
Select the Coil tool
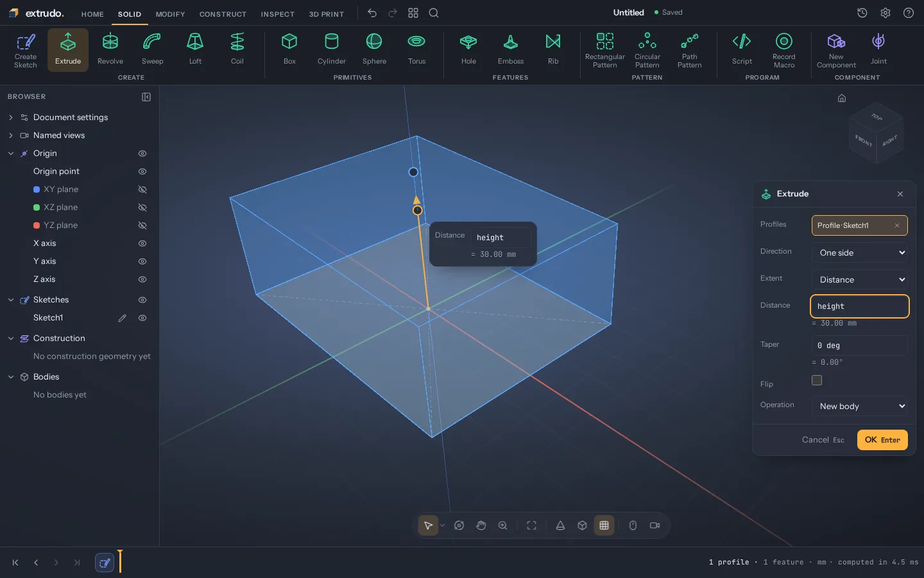(237, 49)
